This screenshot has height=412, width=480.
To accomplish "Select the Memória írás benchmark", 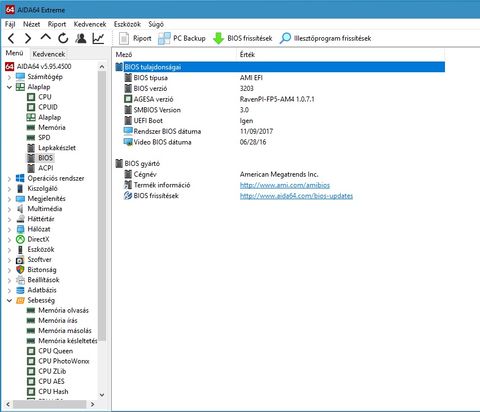I will click(x=52, y=321).
